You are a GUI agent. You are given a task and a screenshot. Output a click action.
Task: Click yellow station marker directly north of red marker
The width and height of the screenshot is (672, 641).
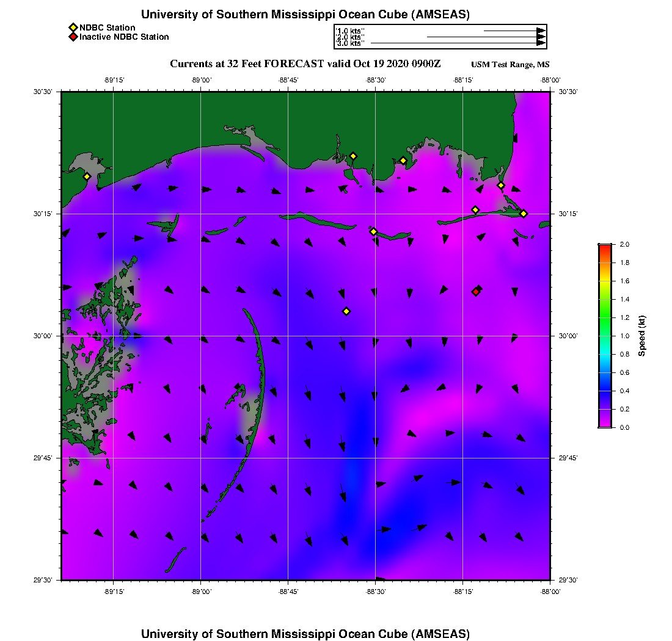[x=475, y=210]
